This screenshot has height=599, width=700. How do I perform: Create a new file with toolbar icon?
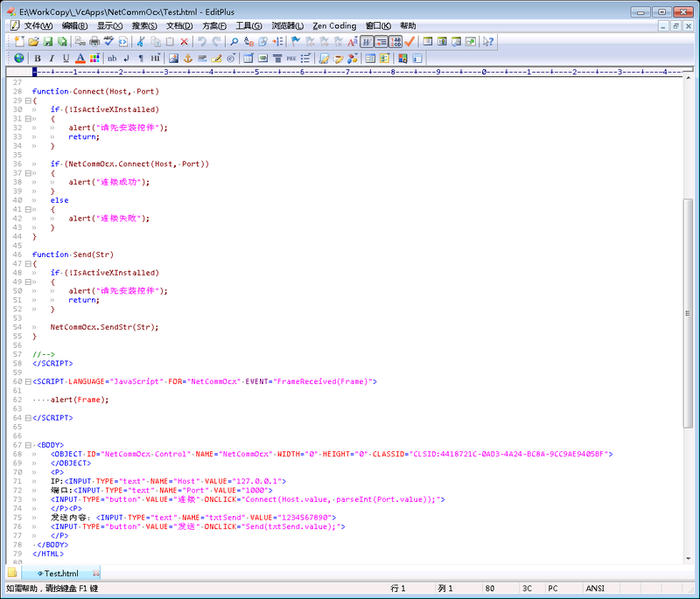pyautogui.click(x=18, y=42)
